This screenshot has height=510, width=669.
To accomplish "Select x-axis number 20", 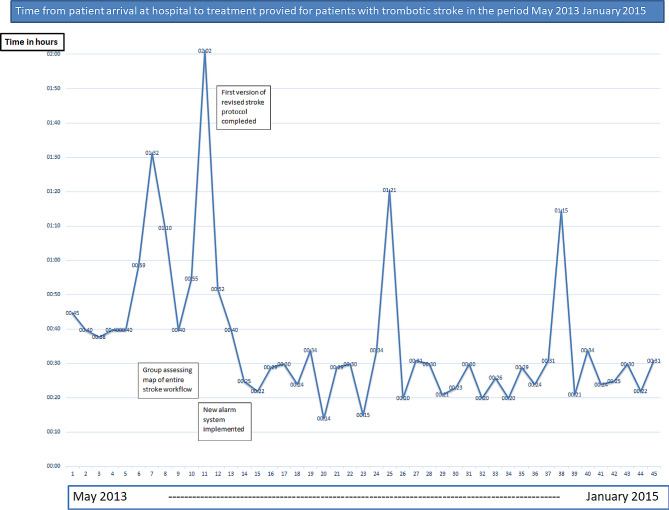I will point(323,474).
